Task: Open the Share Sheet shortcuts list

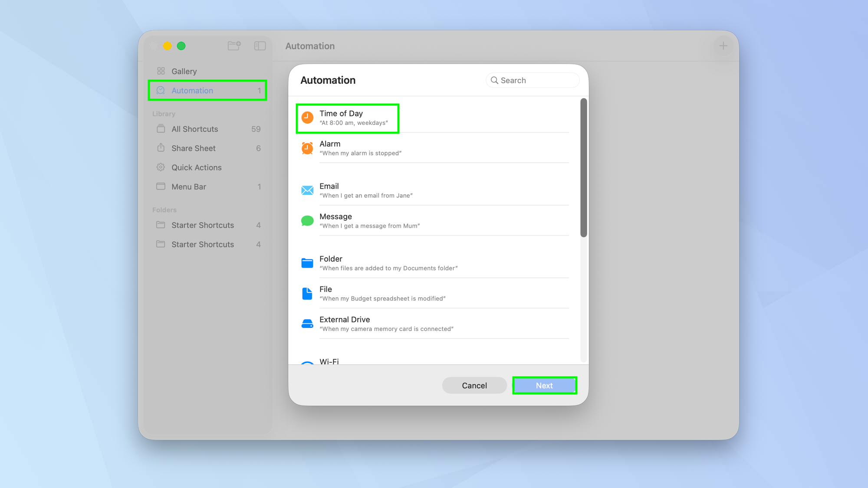Action: (193, 148)
